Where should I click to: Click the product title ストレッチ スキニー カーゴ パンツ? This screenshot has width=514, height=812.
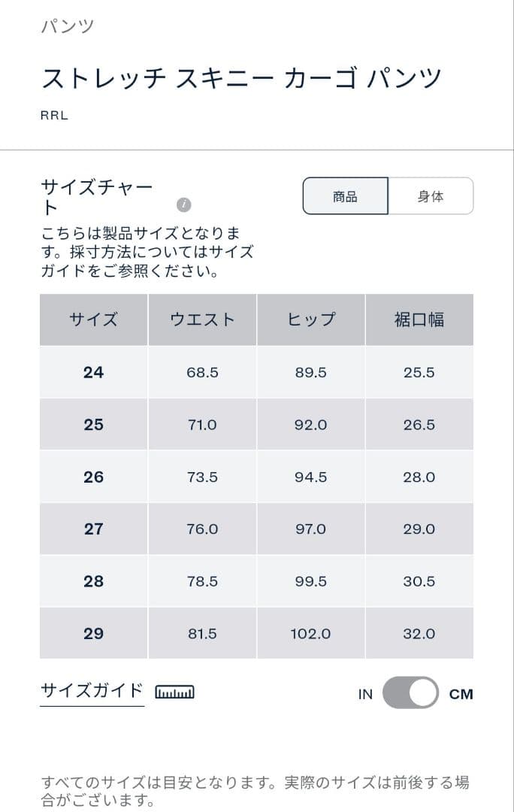(240, 77)
